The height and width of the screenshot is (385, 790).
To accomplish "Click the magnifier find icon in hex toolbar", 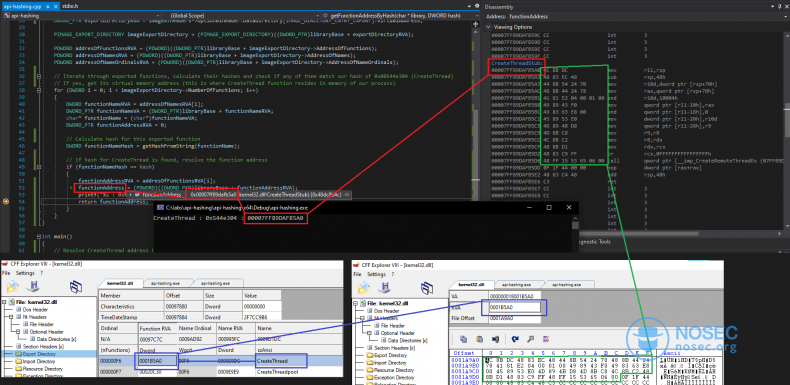I will (x=531, y=339).
